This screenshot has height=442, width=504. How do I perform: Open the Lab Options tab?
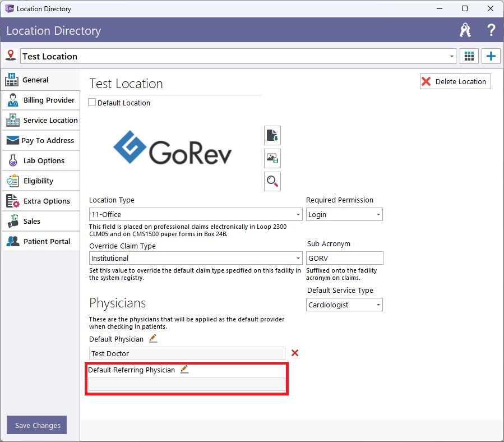[41, 160]
